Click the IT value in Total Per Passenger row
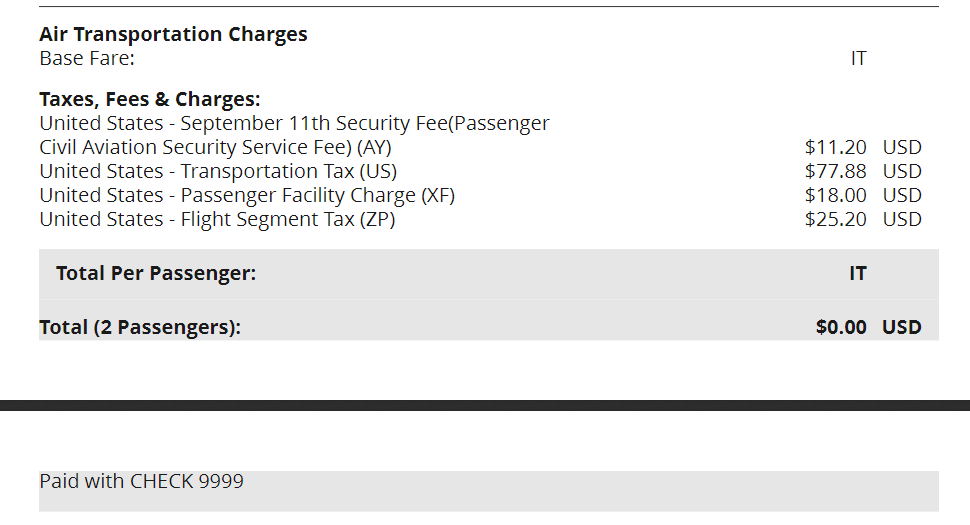The image size is (970, 525). [x=858, y=273]
